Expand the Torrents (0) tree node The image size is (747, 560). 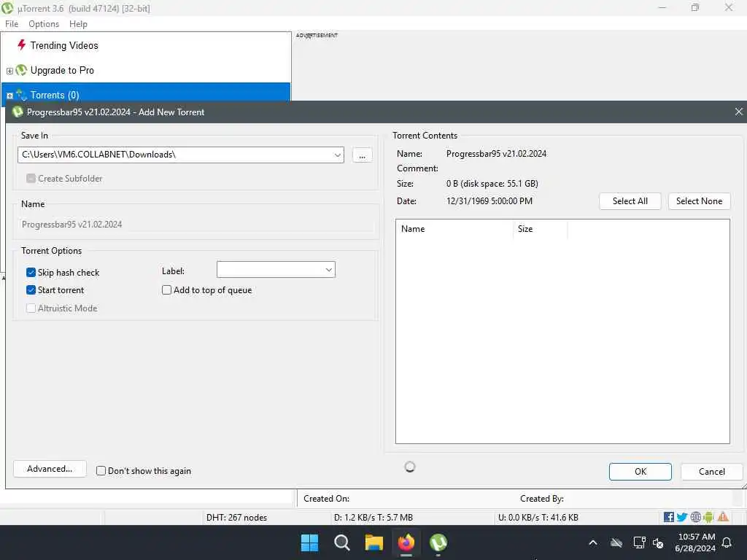pos(9,96)
